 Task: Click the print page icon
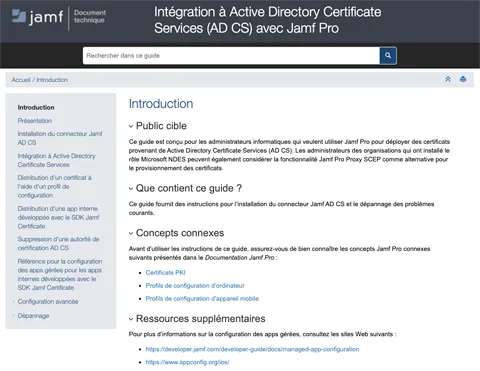coord(463,79)
